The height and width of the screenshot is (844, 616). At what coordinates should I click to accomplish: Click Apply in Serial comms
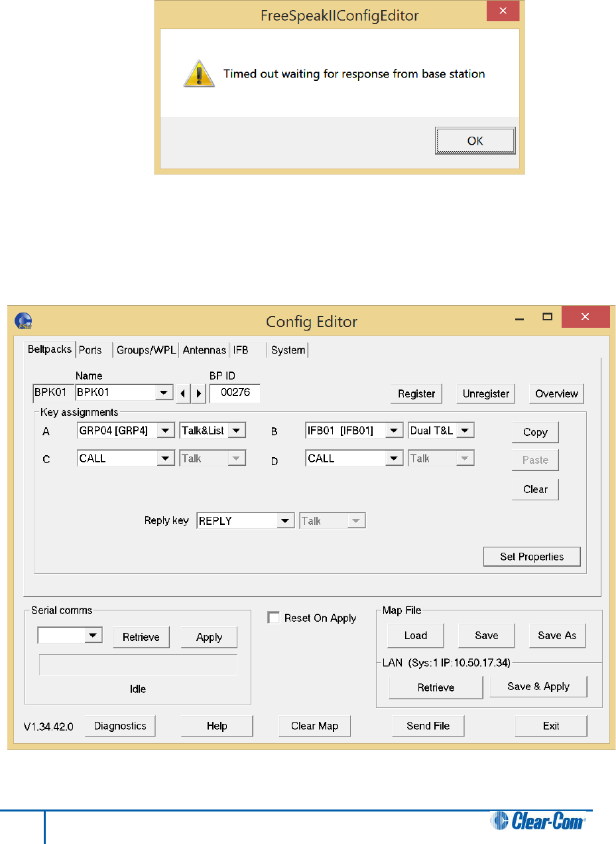tap(209, 637)
